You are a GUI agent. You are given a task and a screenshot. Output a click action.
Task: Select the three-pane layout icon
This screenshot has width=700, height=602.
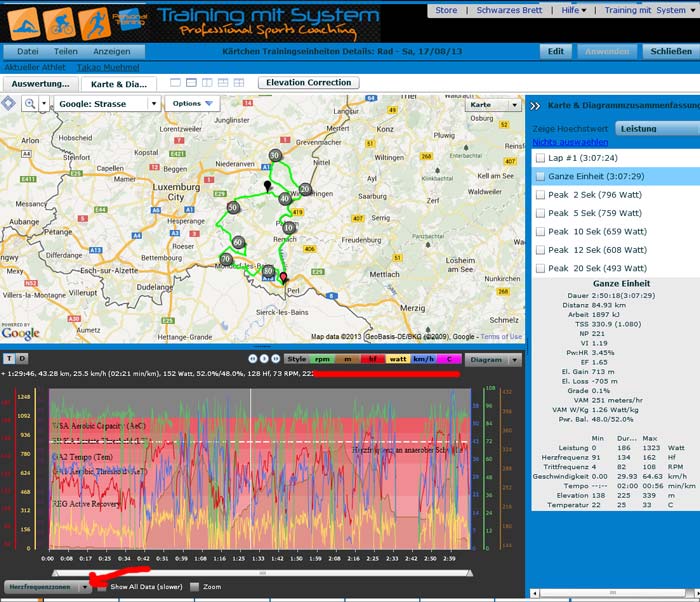223,83
